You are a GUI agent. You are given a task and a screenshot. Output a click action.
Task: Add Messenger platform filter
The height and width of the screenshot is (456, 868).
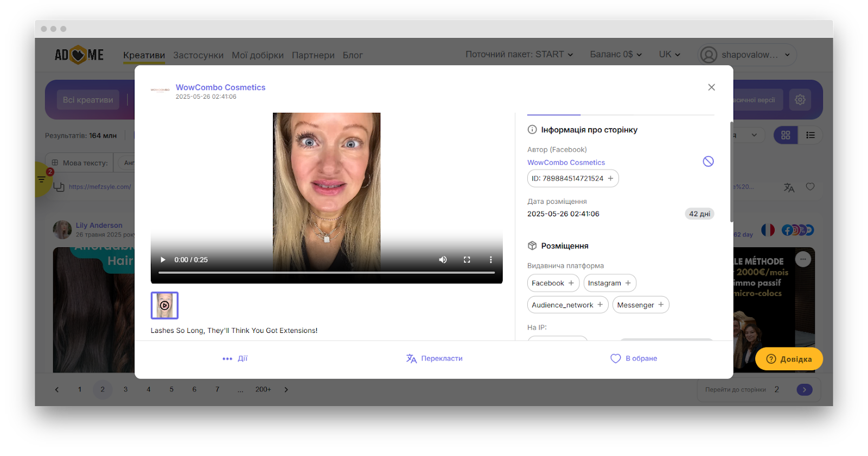[640, 305]
